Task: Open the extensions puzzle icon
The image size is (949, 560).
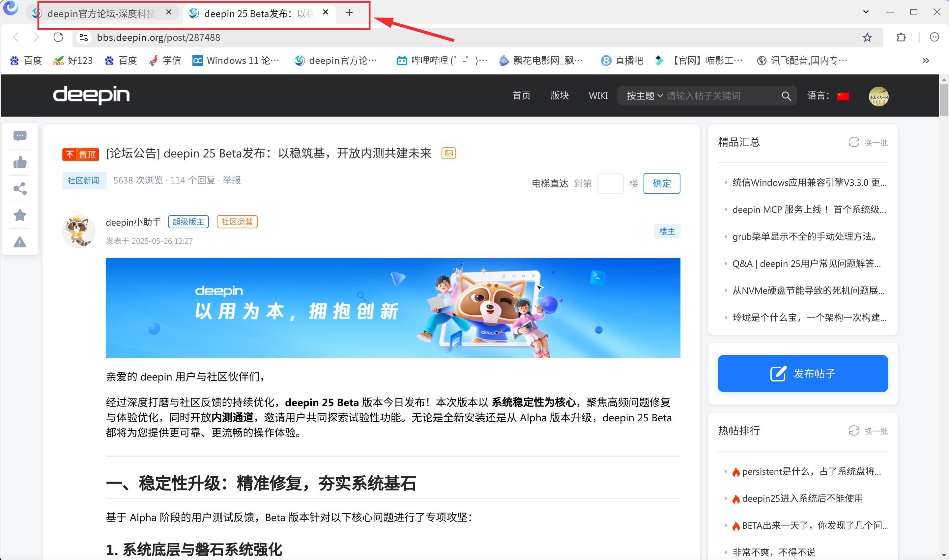Action: [901, 37]
